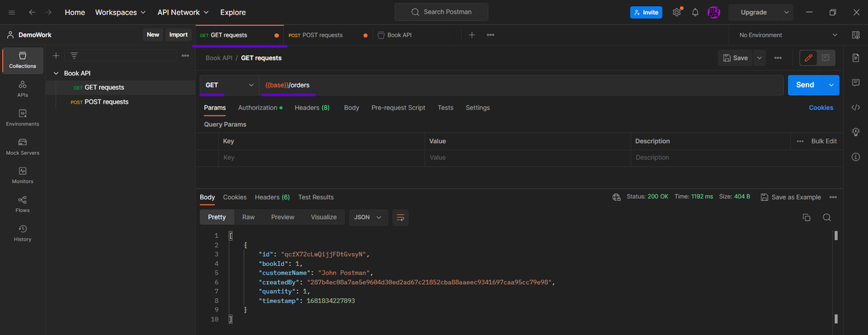Click the request URL field
The width and height of the screenshot is (868, 335).
coord(521,85)
